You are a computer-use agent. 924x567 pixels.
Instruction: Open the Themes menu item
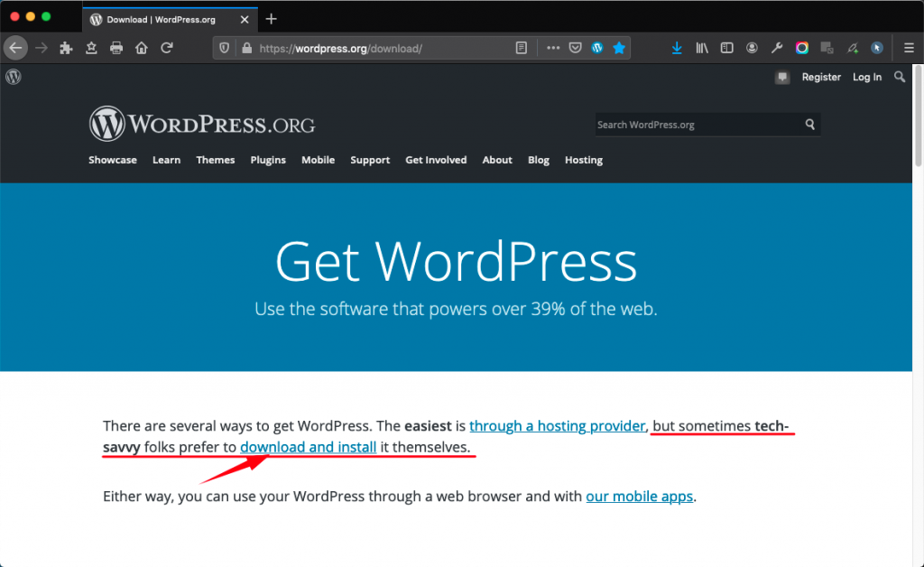pyautogui.click(x=215, y=160)
